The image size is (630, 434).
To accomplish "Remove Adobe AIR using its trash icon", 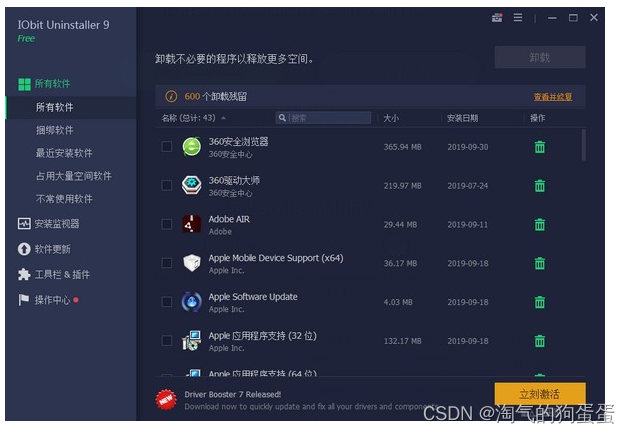I will point(540,224).
